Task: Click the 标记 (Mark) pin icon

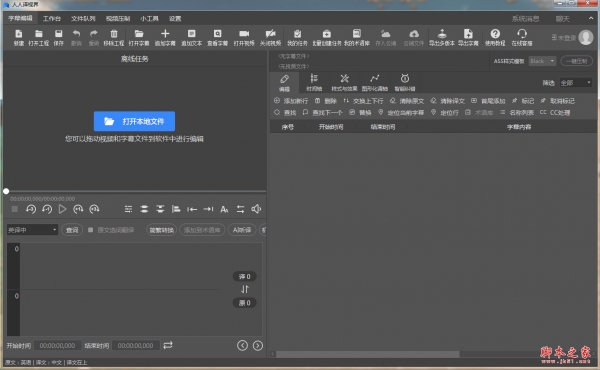Action: pyautogui.click(x=514, y=101)
